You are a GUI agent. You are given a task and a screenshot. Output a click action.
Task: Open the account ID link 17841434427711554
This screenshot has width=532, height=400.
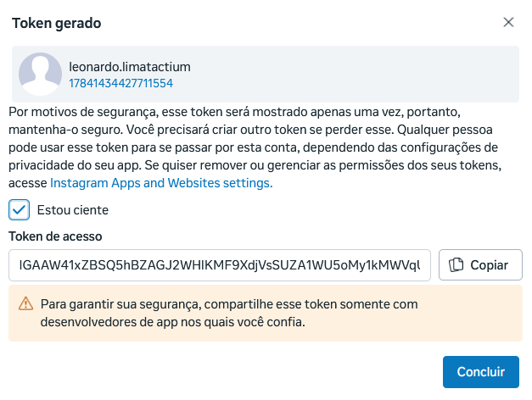tap(120, 83)
